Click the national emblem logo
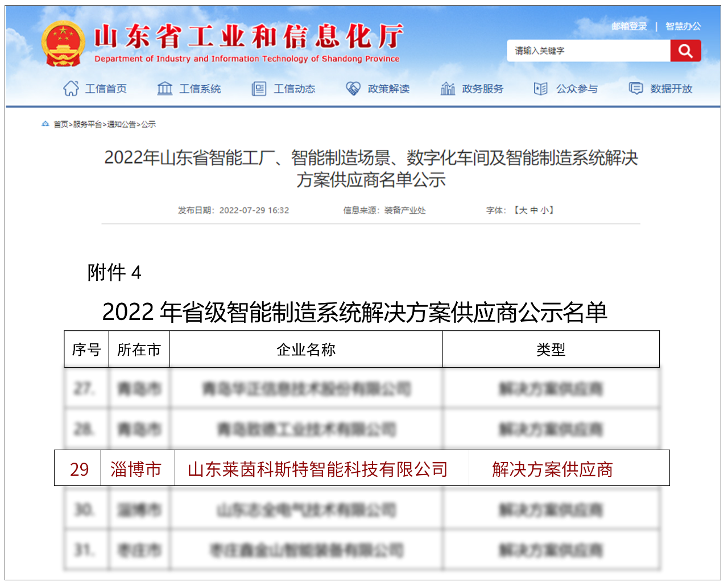Viewport: 728px width, 586px height. point(63,44)
